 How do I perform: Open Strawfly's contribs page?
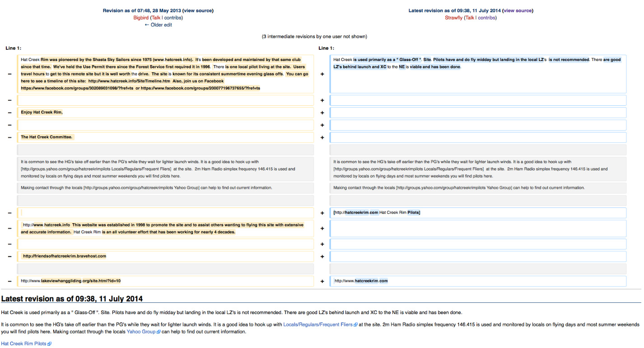487,18
